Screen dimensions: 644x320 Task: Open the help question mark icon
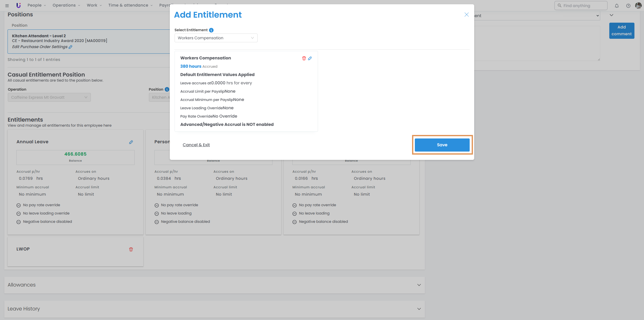[628, 6]
